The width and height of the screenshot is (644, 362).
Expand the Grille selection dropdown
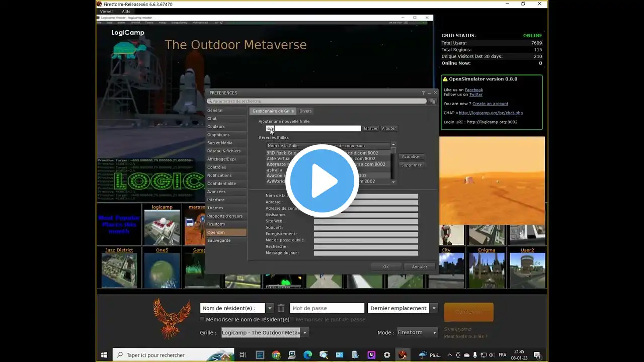305,332
